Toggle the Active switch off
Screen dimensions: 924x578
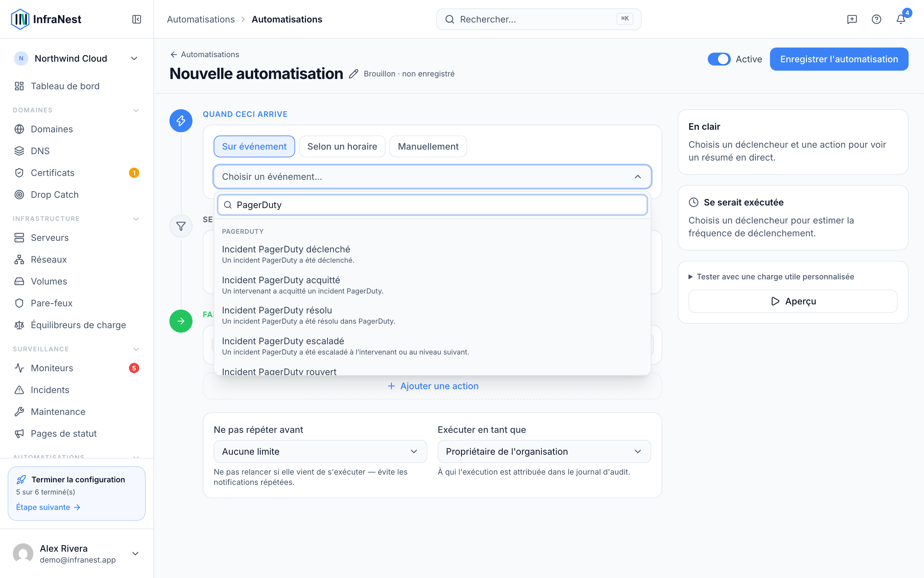(719, 59)
